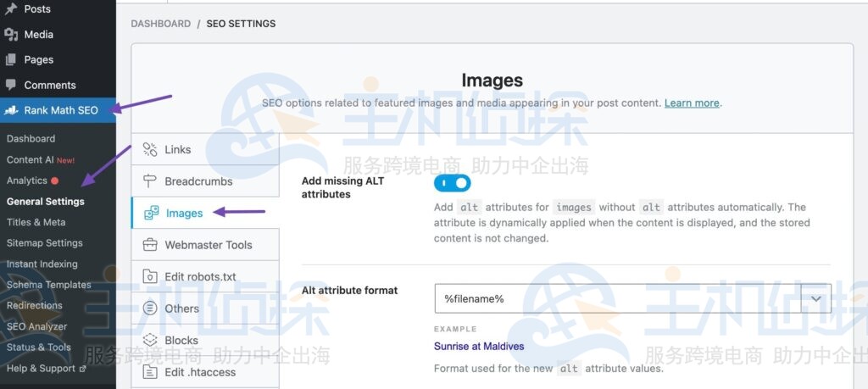
Task: Click the Rank Math SEO logo icon
Action: (x=11, y=110)
